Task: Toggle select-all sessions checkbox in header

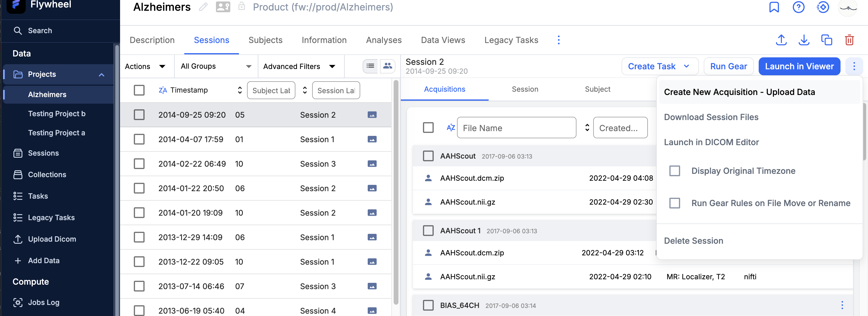Action: pyautogui.click(x=139, y=90)
